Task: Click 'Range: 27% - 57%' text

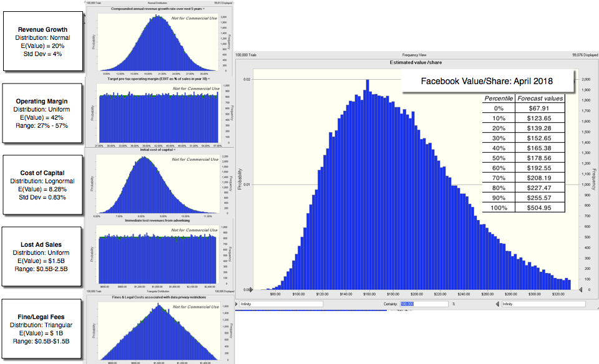Action: 42,125
